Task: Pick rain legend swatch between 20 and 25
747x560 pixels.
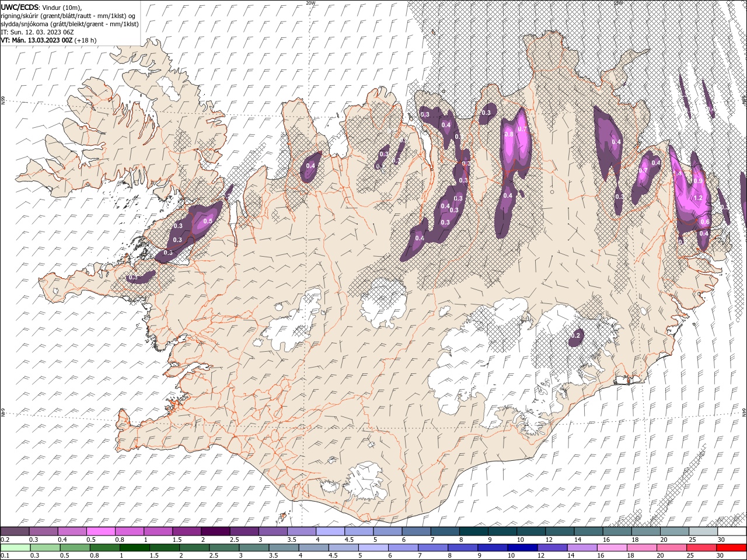Action: click(672, 548)
